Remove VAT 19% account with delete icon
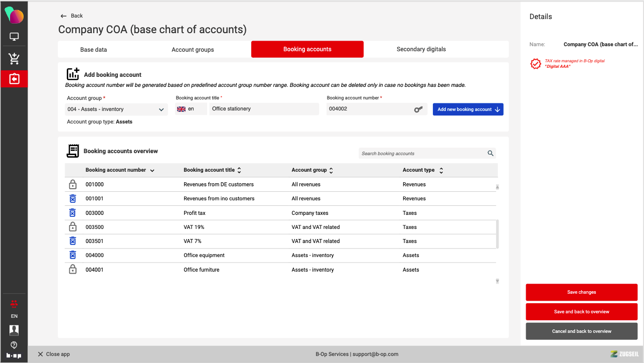The width and height of the screenshot is (644, 363). [73, 227]
